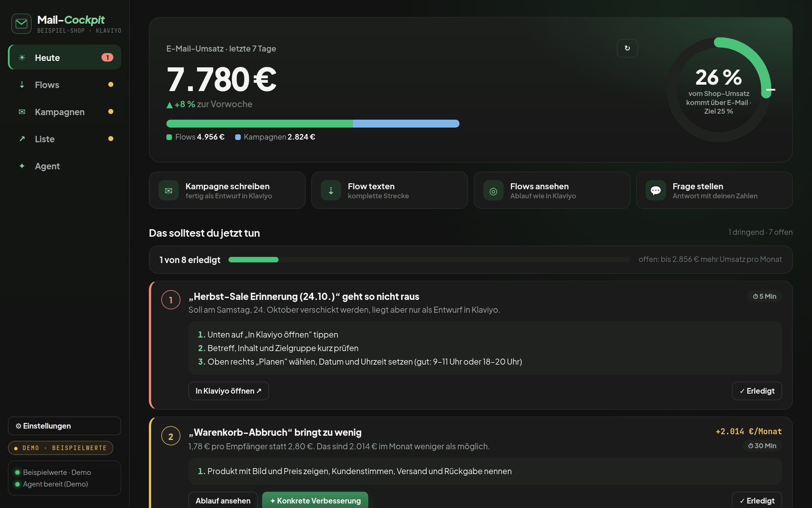
Task: Click the numbered circle 1 on Herbst-Sale task
Action: (x=171, y=300)
